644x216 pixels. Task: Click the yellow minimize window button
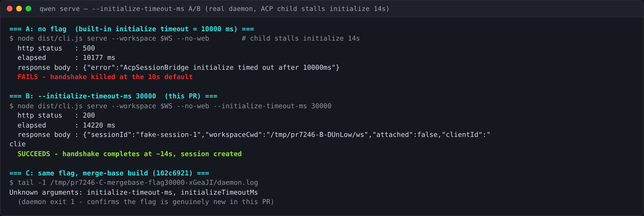click(19, 9)
